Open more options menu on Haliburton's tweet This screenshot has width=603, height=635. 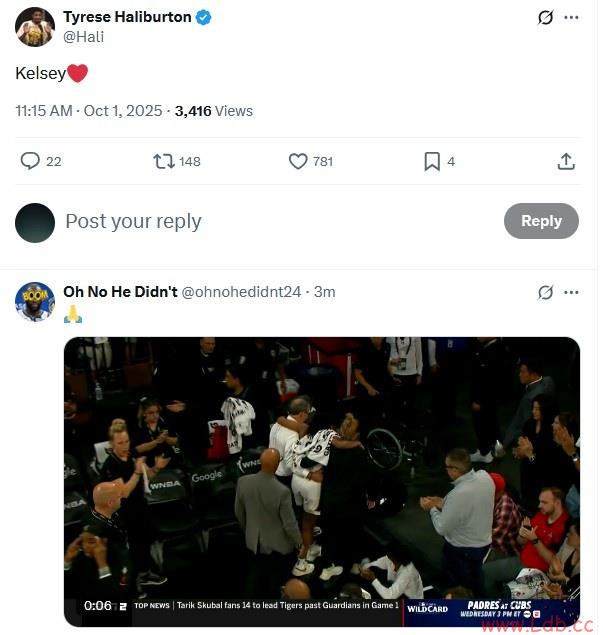572,18
